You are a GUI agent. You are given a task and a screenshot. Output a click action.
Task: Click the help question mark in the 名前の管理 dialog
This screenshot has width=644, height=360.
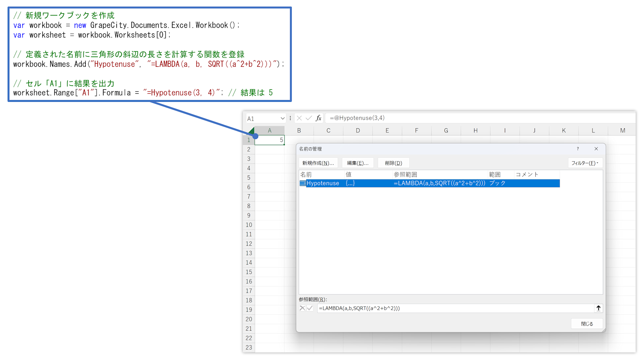(x=578, y=149)
